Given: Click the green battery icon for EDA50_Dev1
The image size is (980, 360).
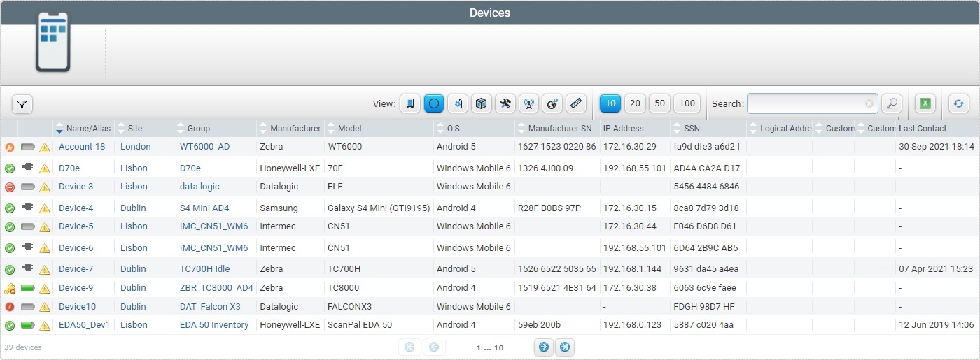Looking at the screenshot, I should click(28, 325).
